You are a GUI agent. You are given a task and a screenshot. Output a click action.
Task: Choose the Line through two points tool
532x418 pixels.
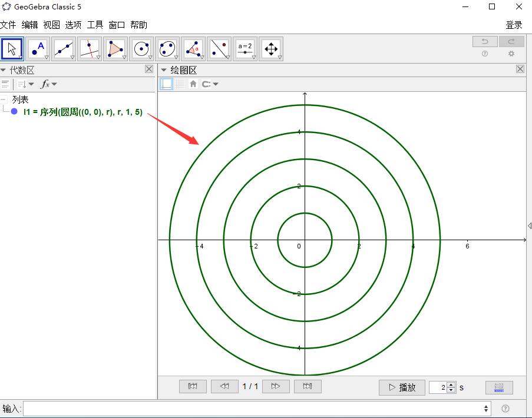(64, 48)
